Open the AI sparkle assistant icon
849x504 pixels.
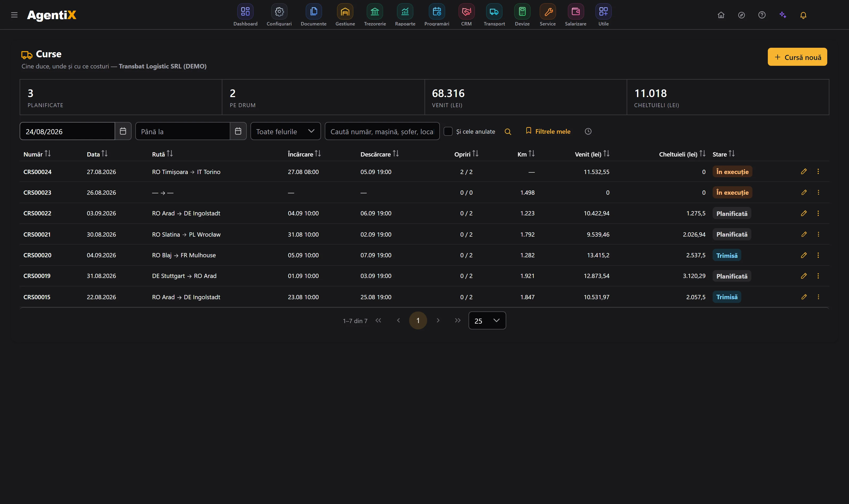pos(783,15)
